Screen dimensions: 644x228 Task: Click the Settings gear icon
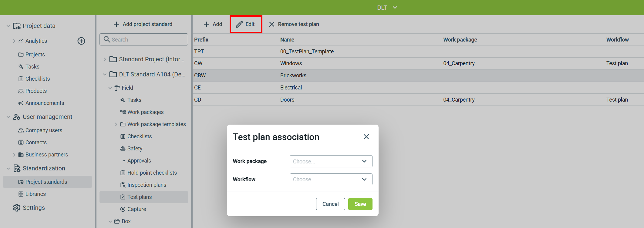pyautogui.click(x=17, y=208)
